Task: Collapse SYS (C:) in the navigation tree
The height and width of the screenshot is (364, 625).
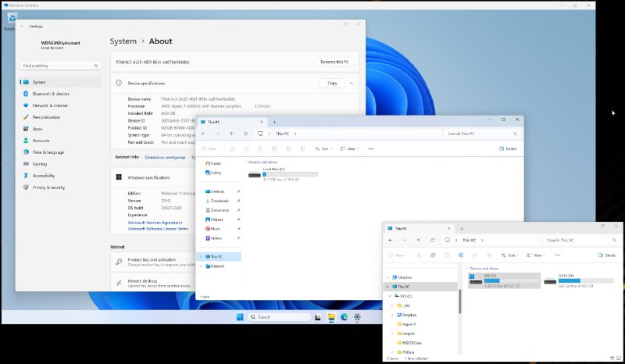Action: click(x=390, y=296)
